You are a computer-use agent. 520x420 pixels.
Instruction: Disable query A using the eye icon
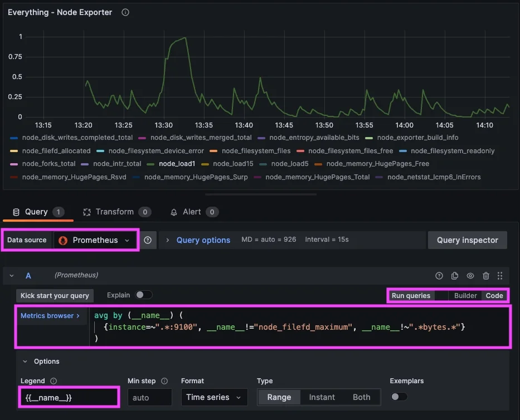(x=470, y=275)
